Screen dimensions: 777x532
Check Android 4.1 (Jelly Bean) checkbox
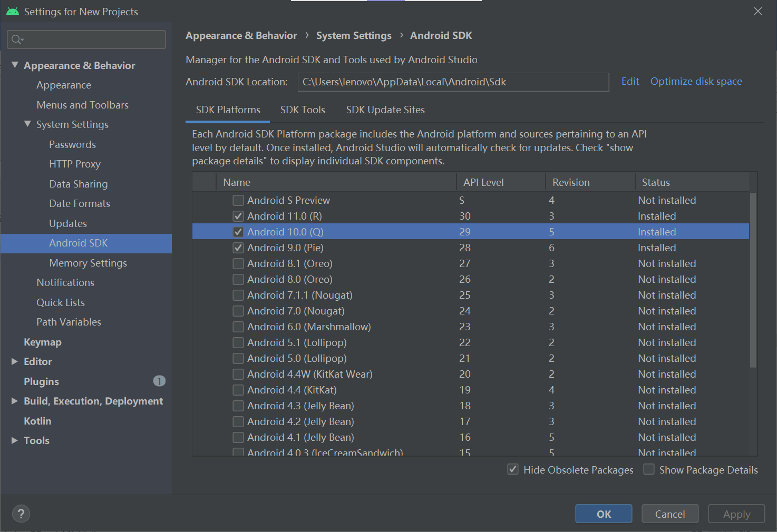(238, 437)
